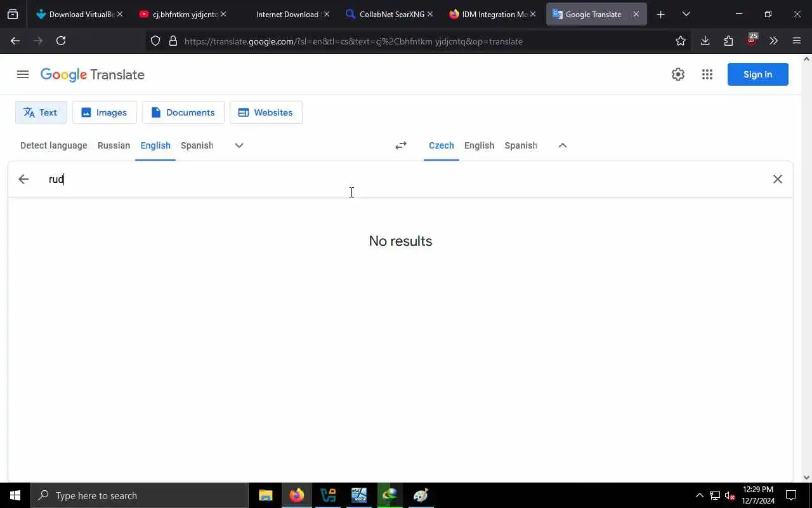Open the muted volume tray icon
Image resolution: width=812 pixels, height=508 pixels.
[730, 495]
